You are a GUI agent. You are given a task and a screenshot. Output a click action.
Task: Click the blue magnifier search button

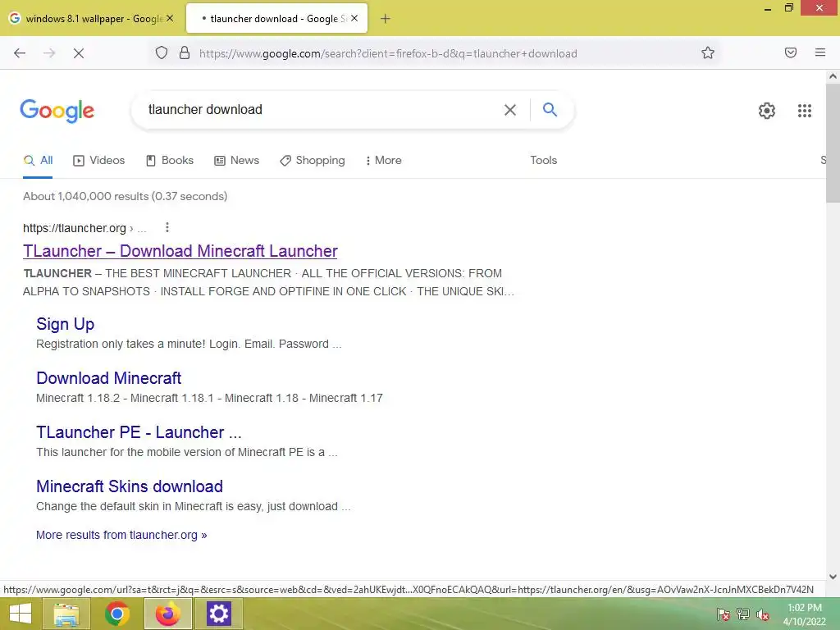(550, 109)
